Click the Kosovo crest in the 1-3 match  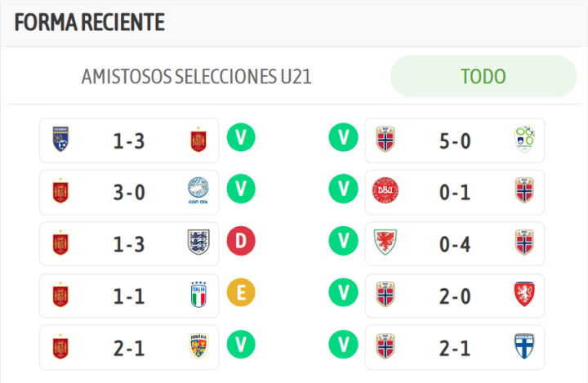point(60,140)
